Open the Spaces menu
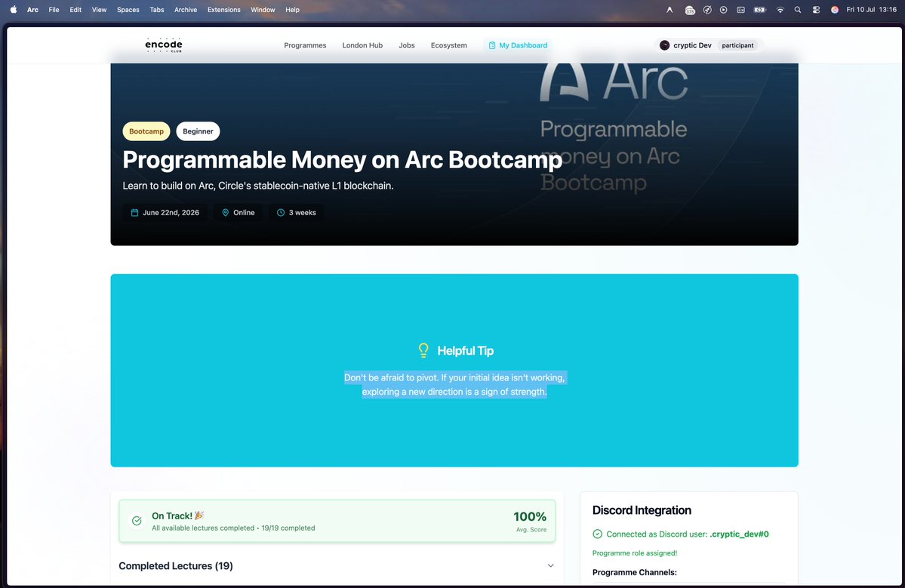This screenshot has height=588, width=905. 128,10
